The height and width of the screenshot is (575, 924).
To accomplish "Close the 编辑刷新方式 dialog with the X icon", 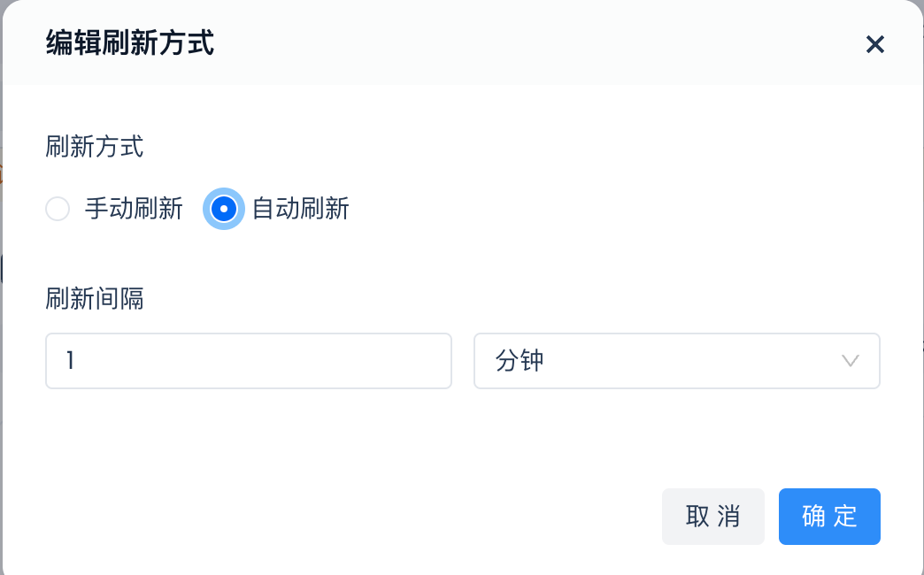I will (x=874, y=44).
